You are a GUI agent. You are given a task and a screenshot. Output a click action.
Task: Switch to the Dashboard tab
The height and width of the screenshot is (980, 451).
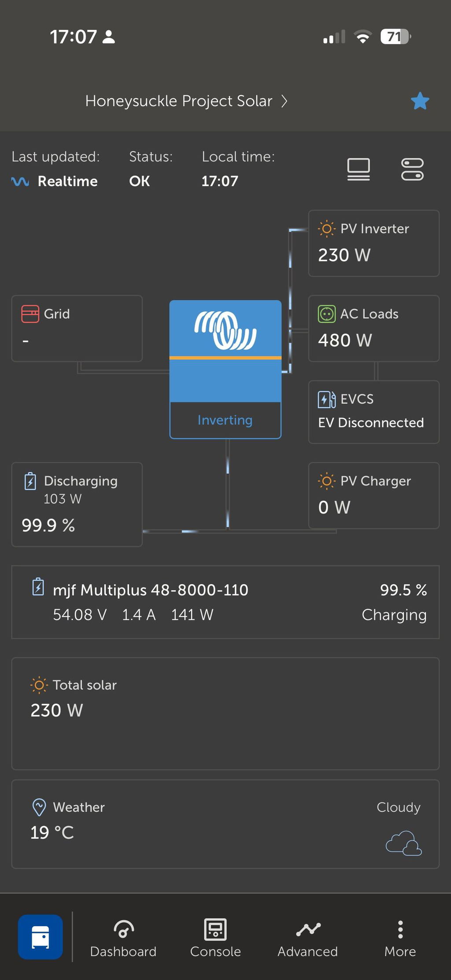pos(123,939)
